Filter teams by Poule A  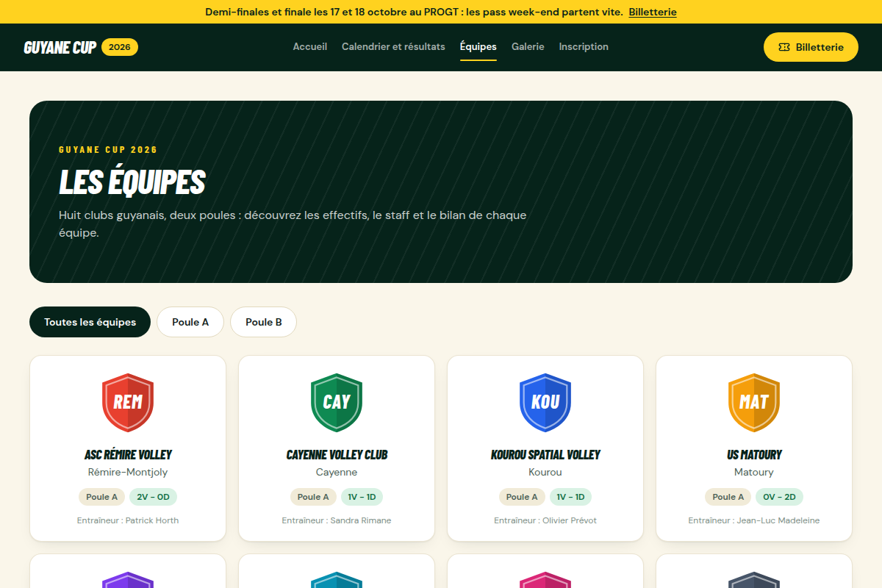pyautogui.click(x=190, y=322)
